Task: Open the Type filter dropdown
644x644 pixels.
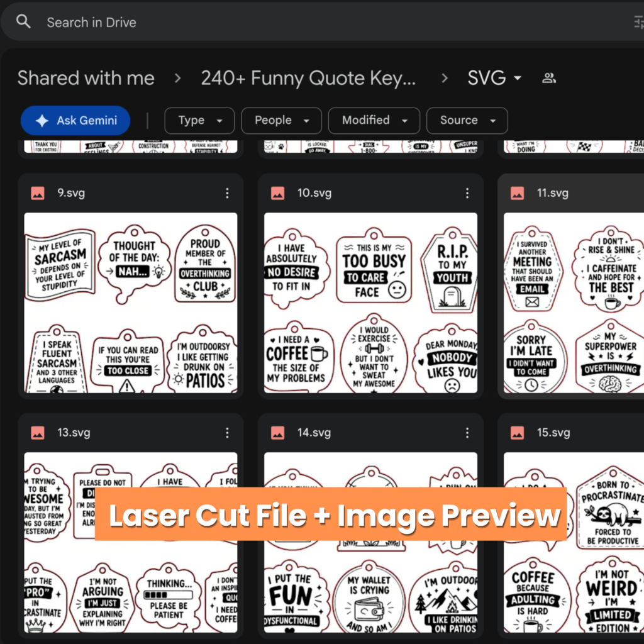Action: 199,120
